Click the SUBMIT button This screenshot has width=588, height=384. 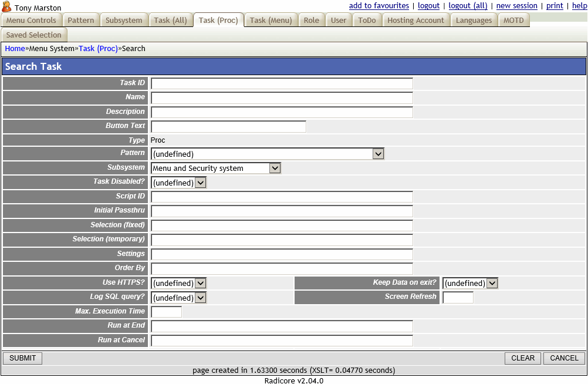[x=22, y=358]
